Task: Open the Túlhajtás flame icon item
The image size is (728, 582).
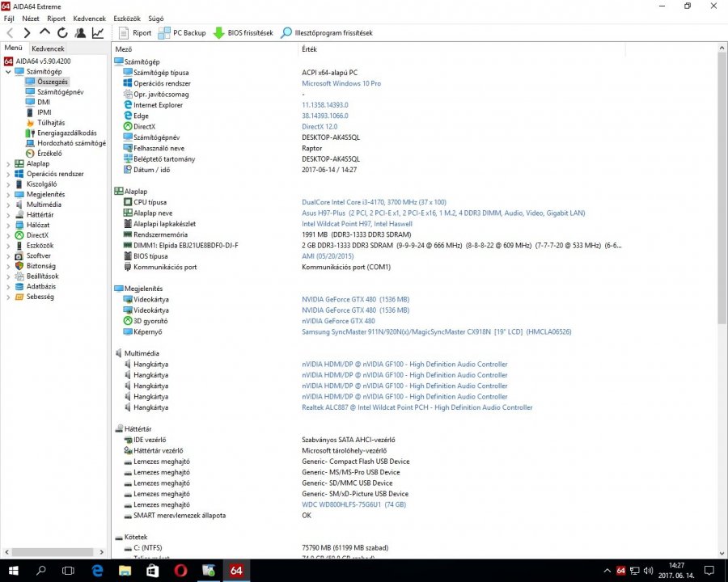Action: tap(30, 123)
